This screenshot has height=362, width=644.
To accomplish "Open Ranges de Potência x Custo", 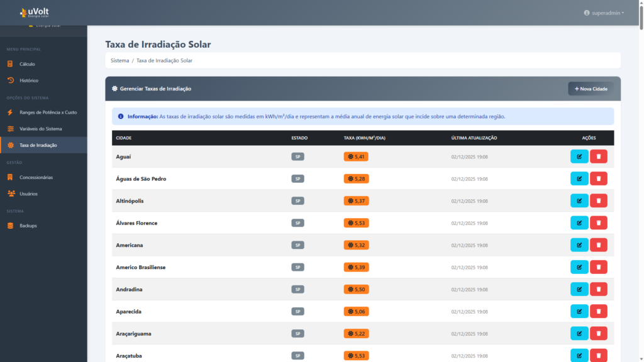I will click(48, 112).
